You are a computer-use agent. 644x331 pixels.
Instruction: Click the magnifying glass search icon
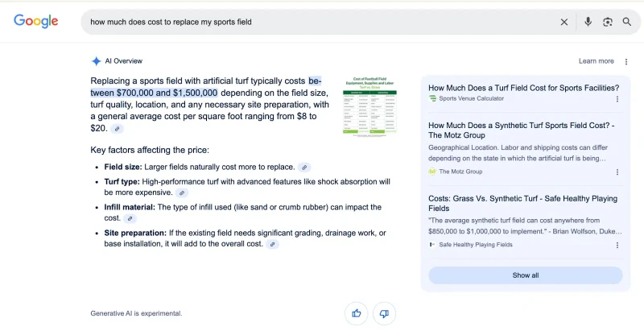click(x=627, y=22)
